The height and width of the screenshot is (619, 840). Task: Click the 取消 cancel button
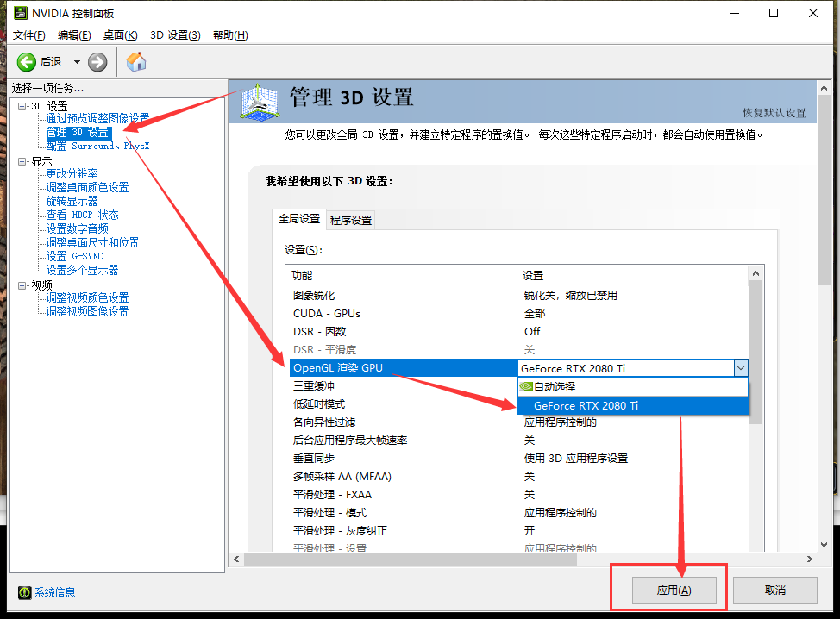click(x=775, y=590)
